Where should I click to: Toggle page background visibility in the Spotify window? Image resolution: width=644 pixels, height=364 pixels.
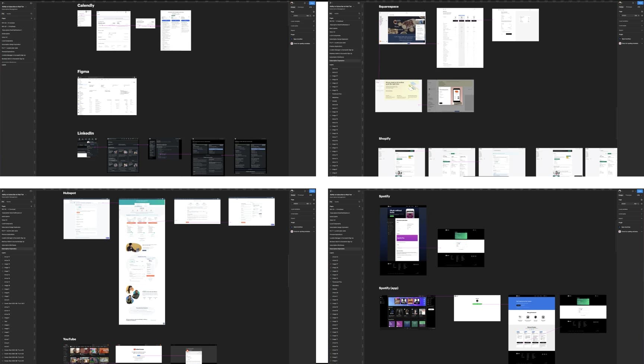[642, 204]
